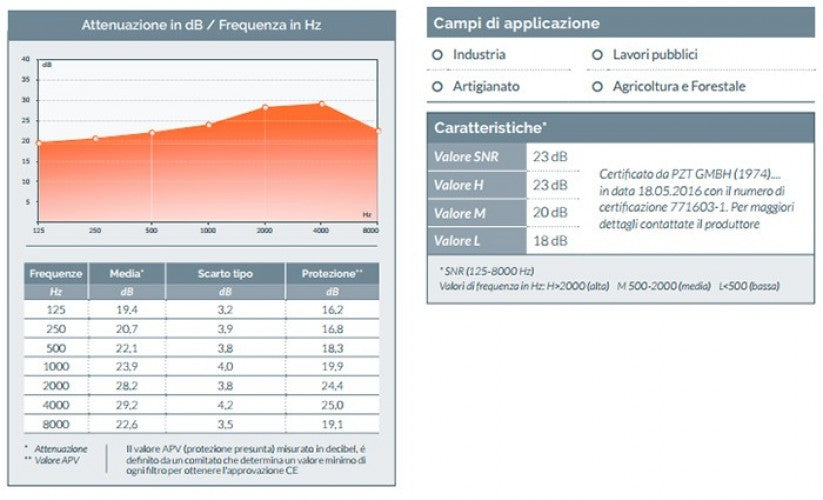Viewport: 823px width, 500px height.
Task: Select the Industria radio option
Action: (438, 55)
